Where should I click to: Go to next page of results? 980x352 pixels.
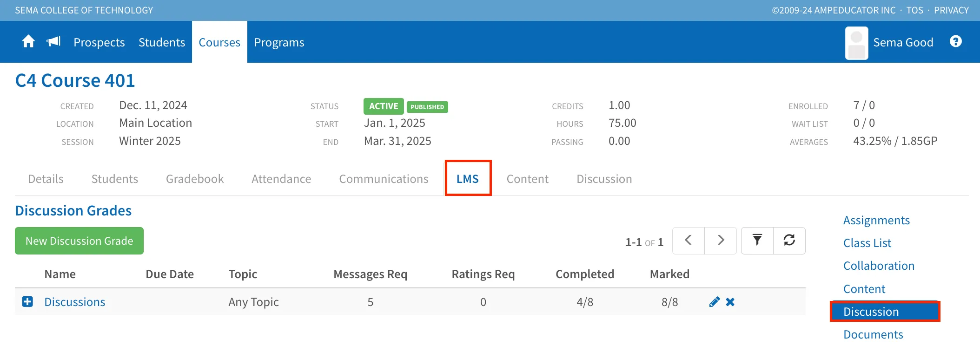click(x=721, y=241)
